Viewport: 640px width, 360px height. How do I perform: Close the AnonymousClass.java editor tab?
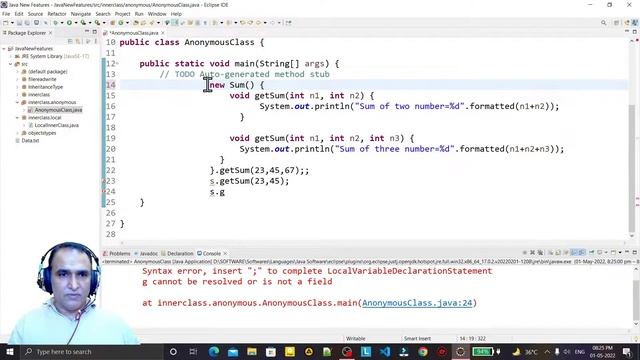click(163, 33)
